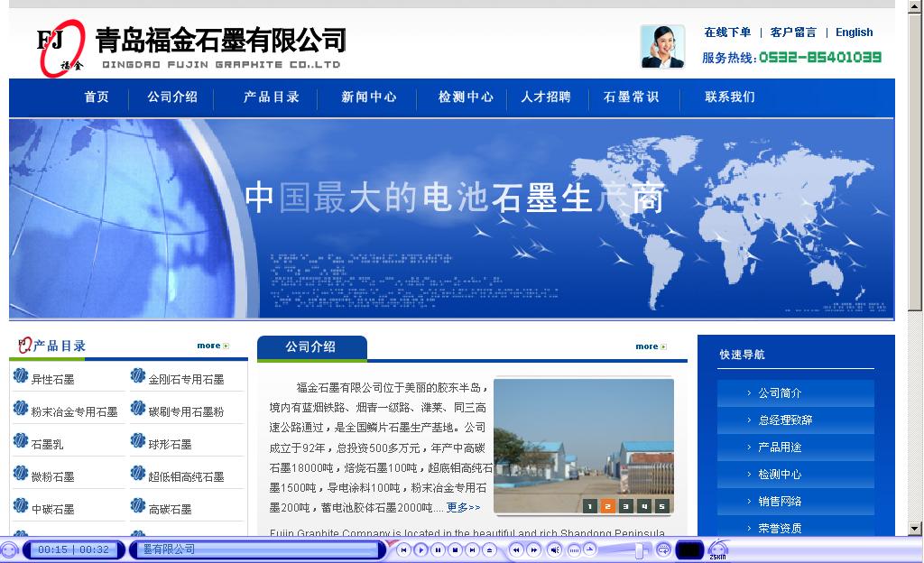
Task: Click the 在线下单 link
Action: tap(727, 32)
